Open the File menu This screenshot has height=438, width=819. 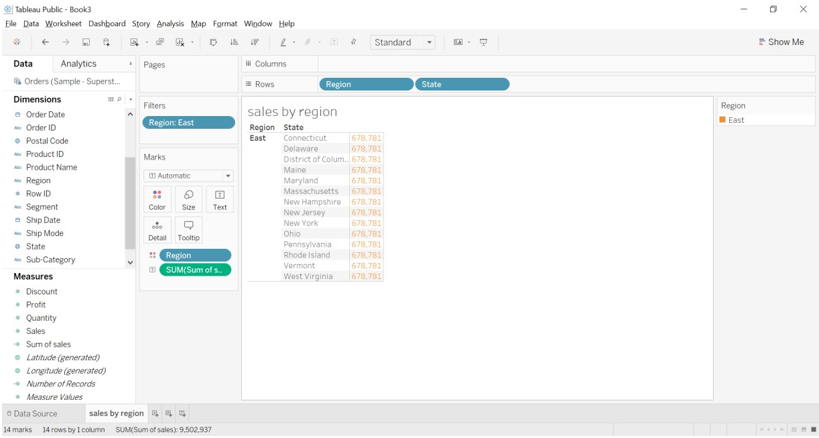(x=11, y=23)
